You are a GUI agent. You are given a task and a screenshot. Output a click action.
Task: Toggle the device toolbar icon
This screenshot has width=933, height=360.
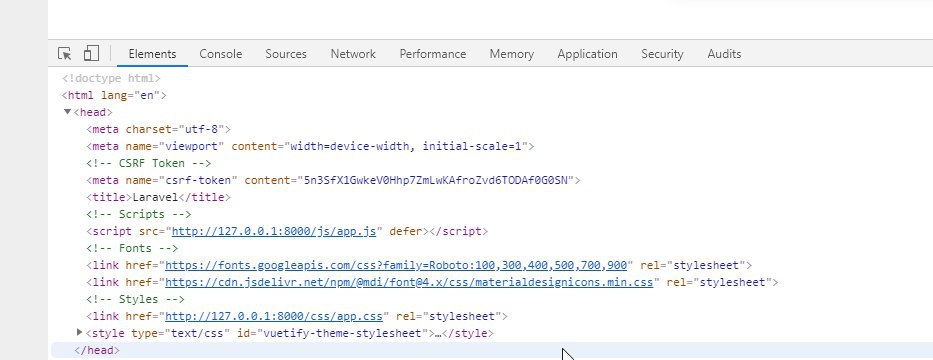click(x=91, y=53)
